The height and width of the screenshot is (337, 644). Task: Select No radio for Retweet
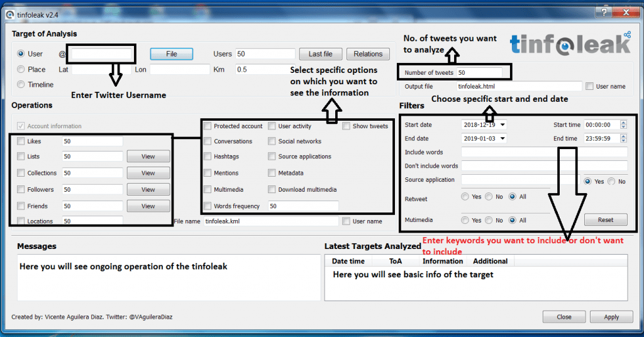click(x=489, y=197)
